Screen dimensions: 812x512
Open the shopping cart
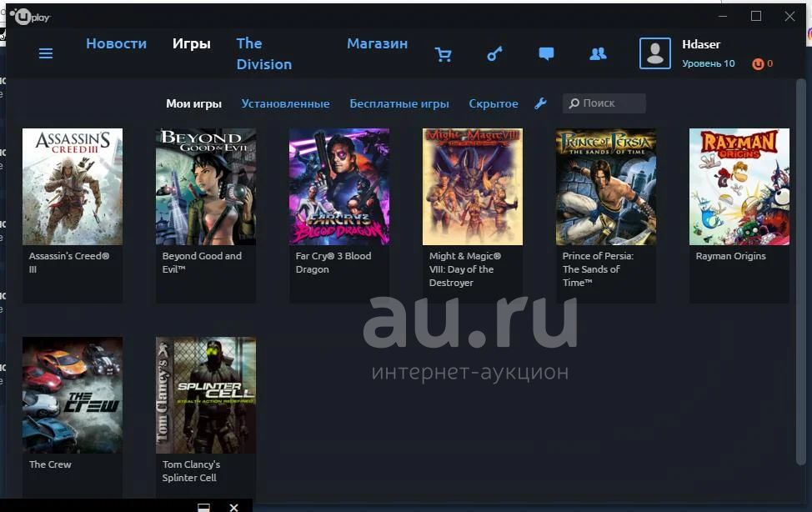tap(444, 54)
